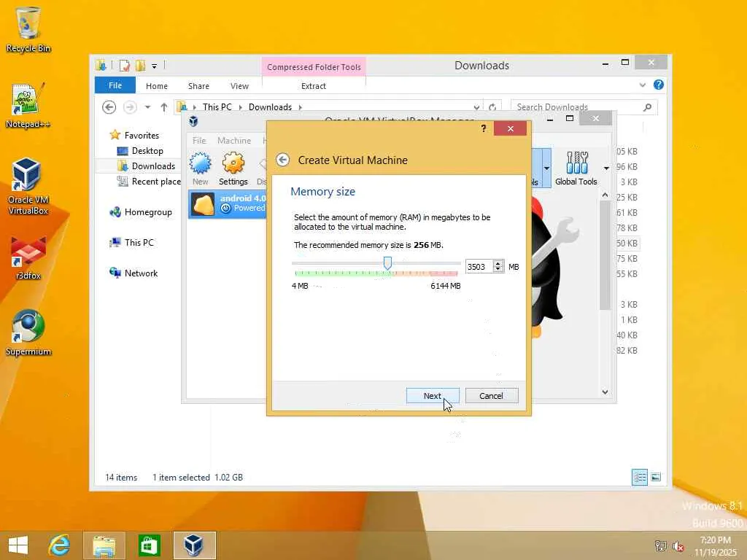Open Supermium browser shortcut
Screen dimensions: 747x560
click(28, 332)
